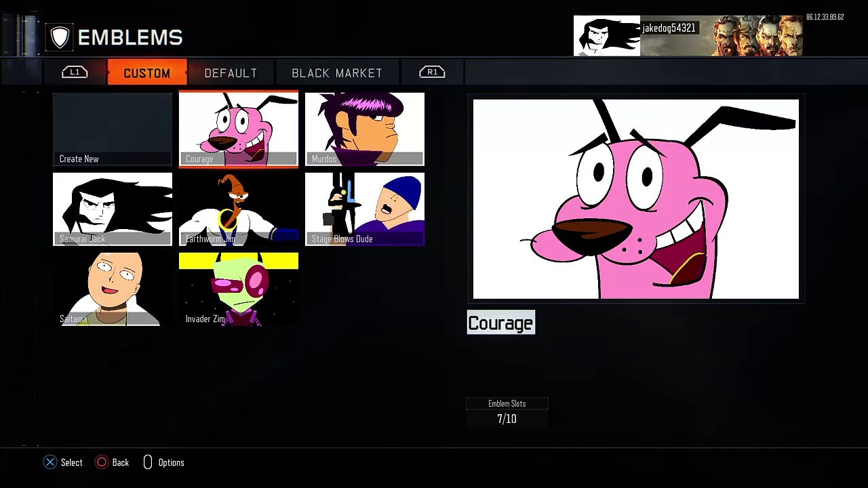Image resolution: width=868 pixels, height=488 pixels.
Task: Open the Custom tab
Action: (146, 73)
